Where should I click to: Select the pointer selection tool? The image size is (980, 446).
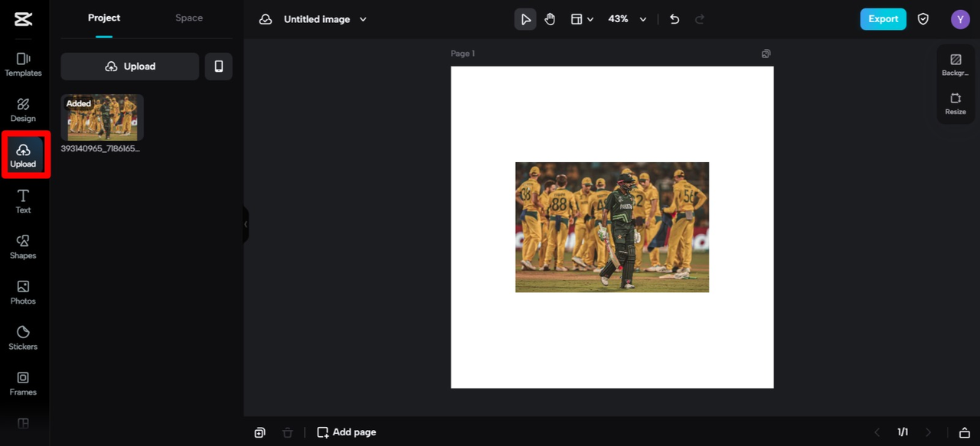point(525,19)
